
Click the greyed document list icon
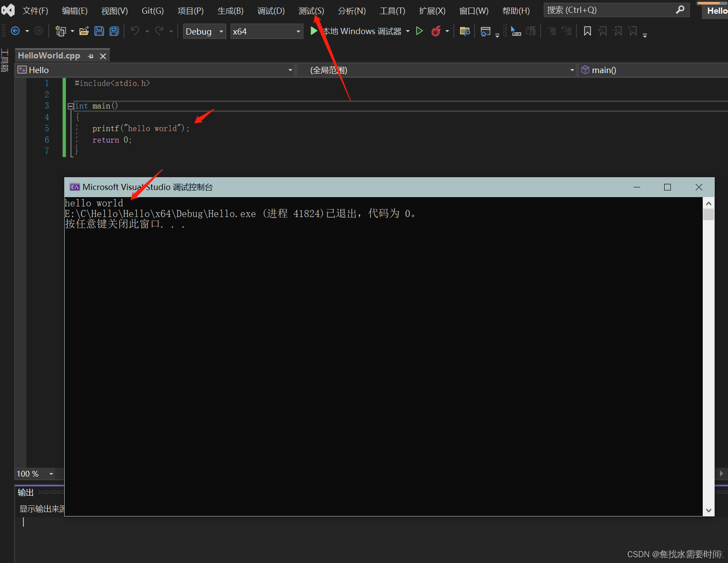531,31
